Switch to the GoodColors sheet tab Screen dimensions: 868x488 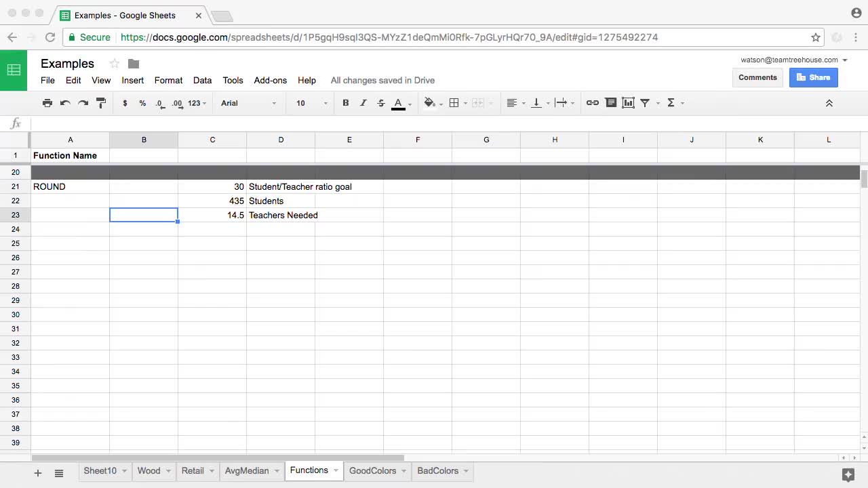point(373,470)
